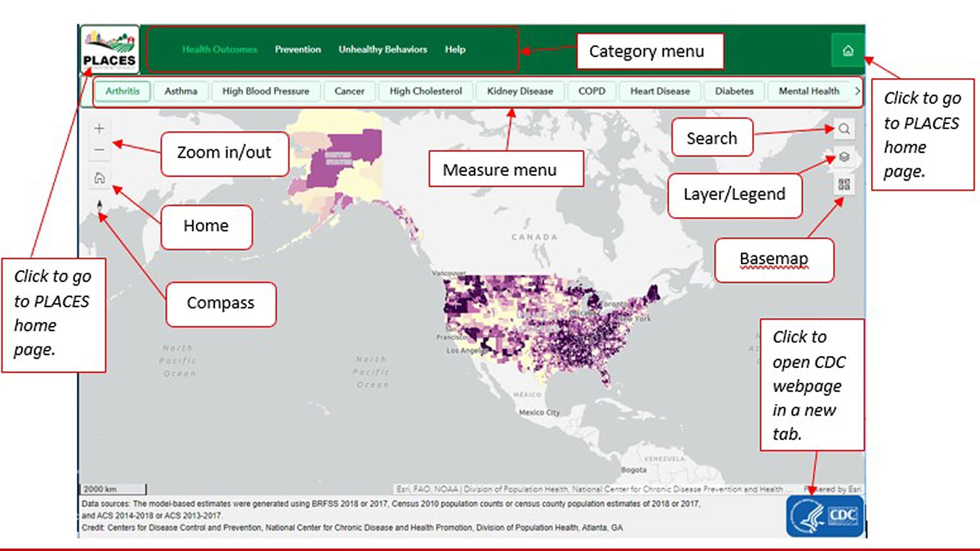Open the Layer/Legend panel
This screenshot has width=980, height=551.
[x=844, y=157]
